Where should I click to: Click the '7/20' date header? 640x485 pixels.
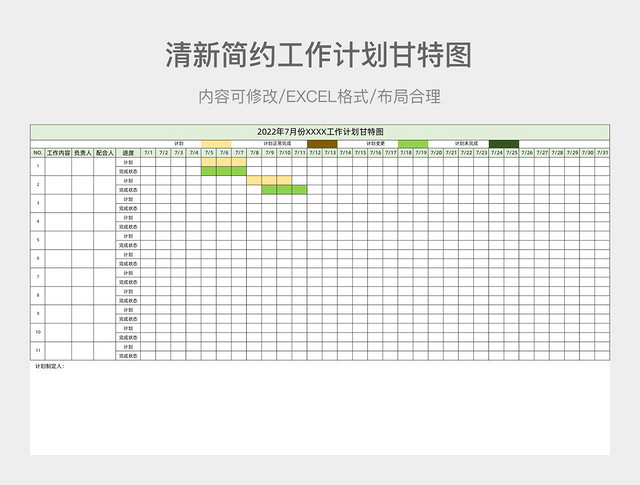click(436, 153)
